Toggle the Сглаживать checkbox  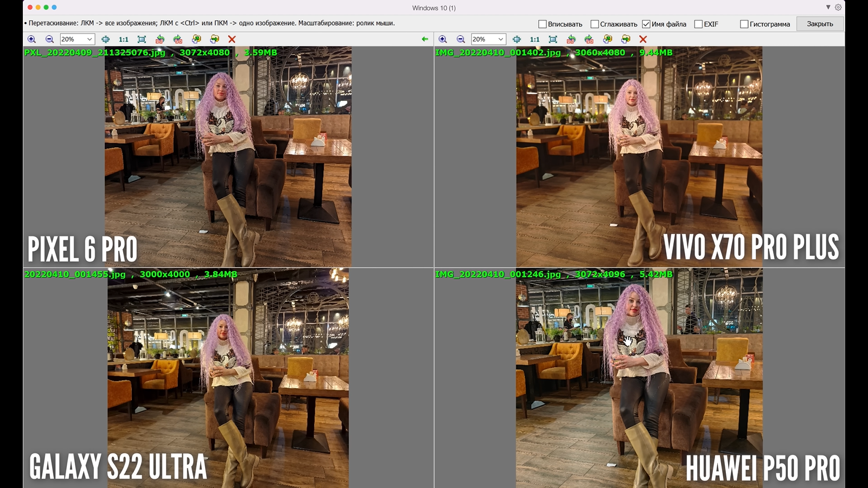tap(595, 24)
